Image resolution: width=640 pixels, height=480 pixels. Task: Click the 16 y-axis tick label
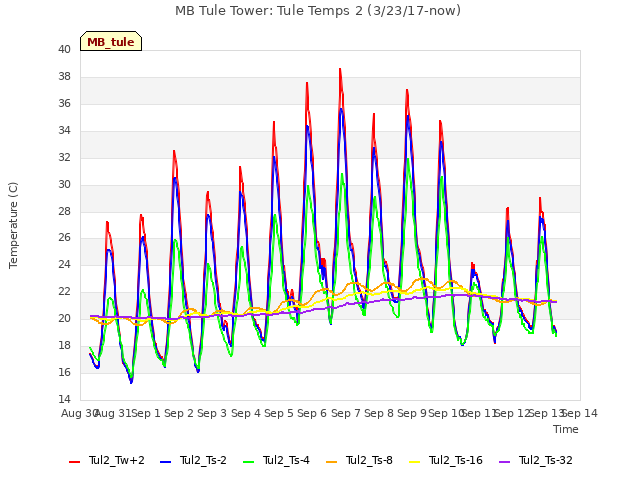point(64,372)
